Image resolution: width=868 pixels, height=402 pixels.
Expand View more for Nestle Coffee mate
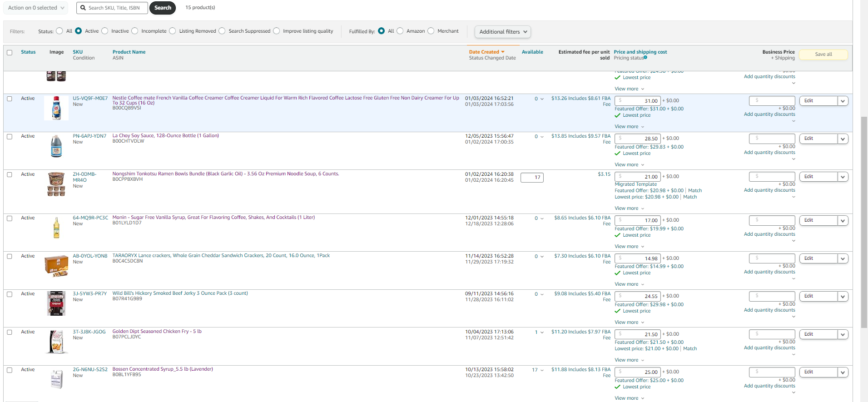630,127
